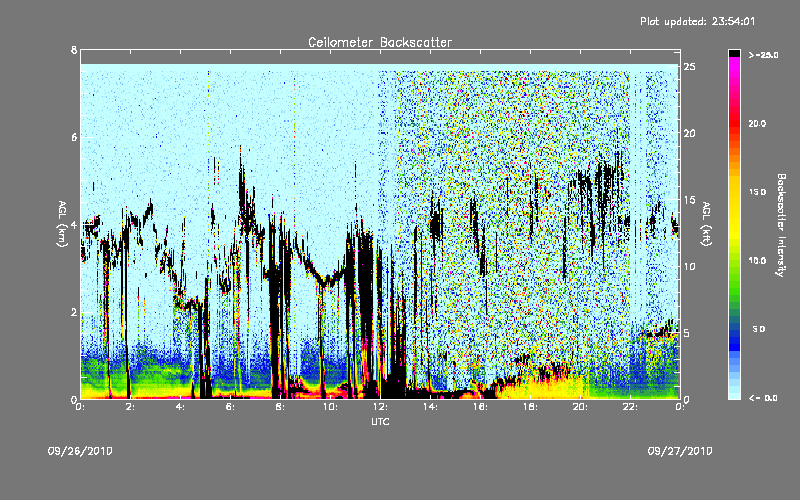Click the "10.0" colorbar label

[x=757, y=261]
